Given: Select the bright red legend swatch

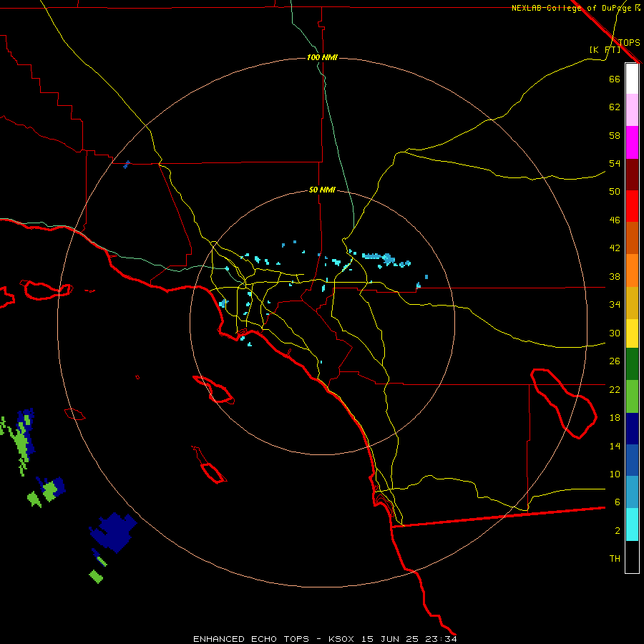Looking at the screenshot, I should [x=632, y=206].
